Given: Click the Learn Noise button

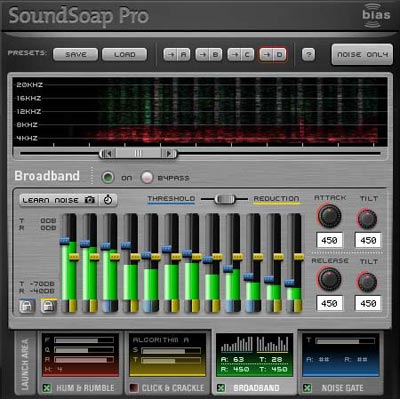Looking at the screenshot, I should (x=59, y=200).
